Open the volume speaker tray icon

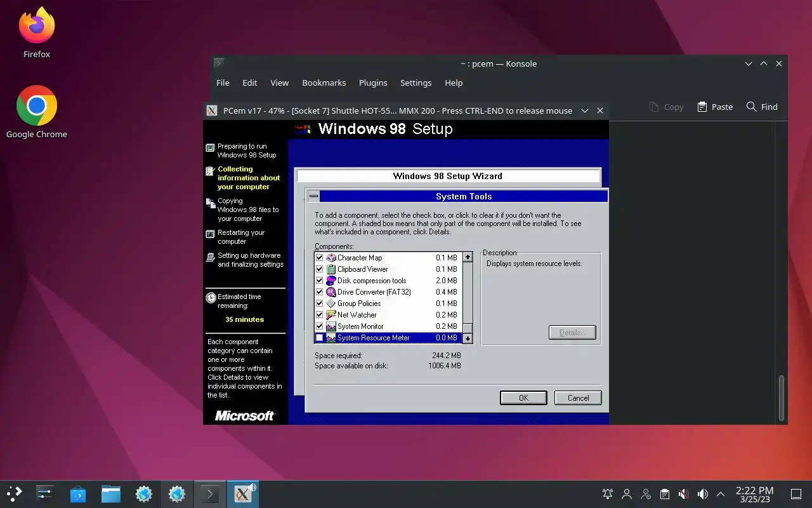[x=702, y=494]
